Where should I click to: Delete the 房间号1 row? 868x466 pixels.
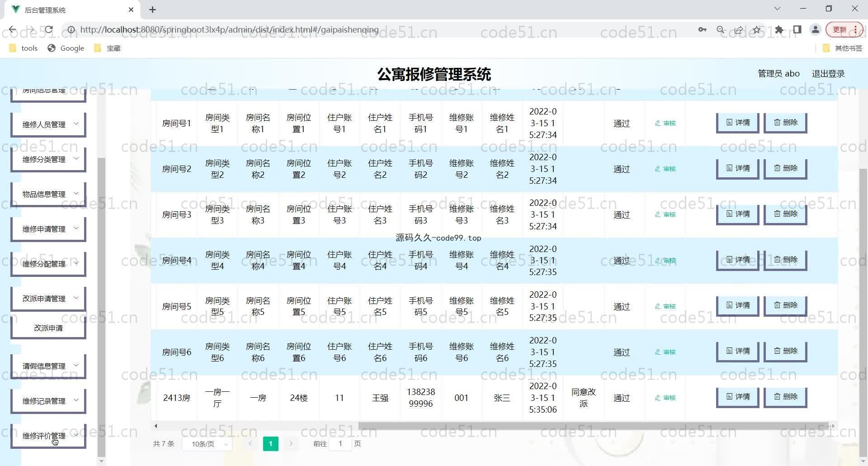point(785,123)
